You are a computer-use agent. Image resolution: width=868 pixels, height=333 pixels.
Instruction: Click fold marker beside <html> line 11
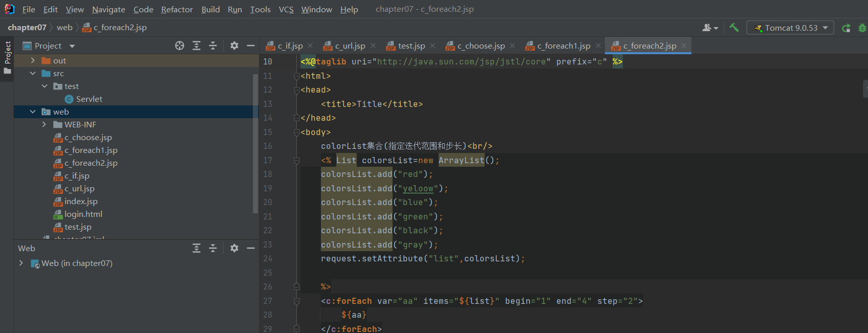(x=296, y=76)
